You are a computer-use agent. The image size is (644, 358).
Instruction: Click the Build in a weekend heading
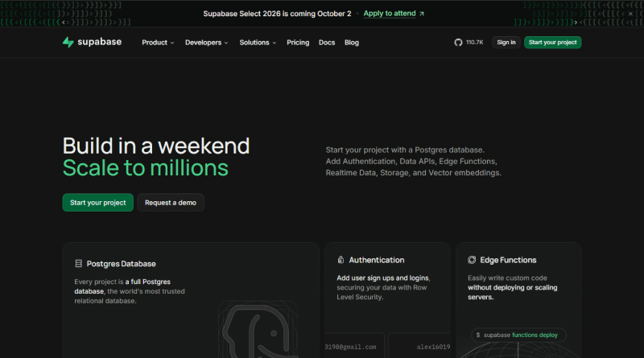[x=156, y=146]
